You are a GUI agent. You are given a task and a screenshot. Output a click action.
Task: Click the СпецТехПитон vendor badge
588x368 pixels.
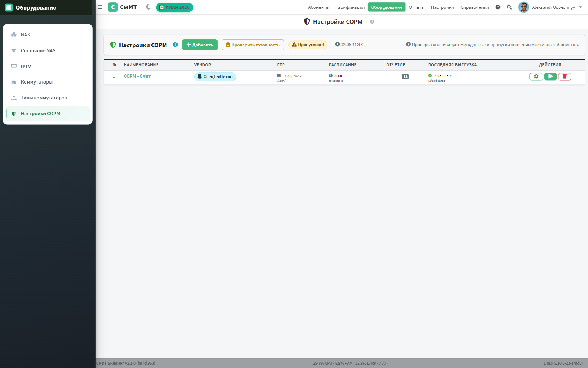[215, 77]
